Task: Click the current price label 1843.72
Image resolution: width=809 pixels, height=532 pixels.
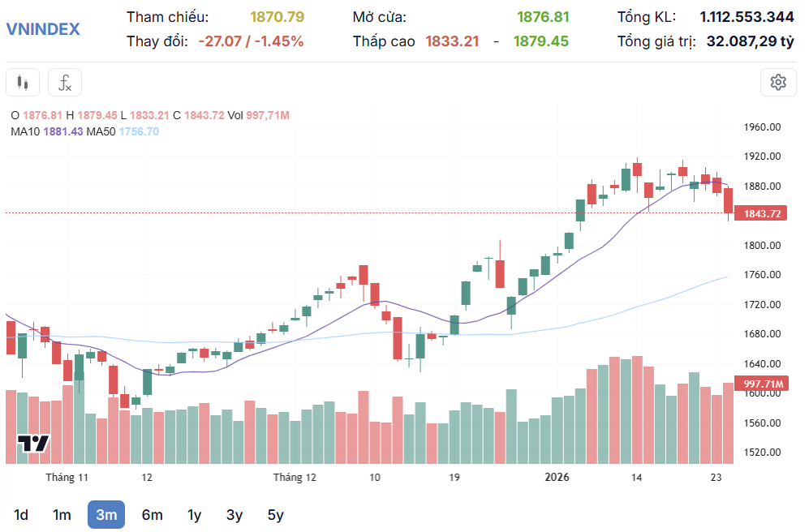Action: tap(762, 214)
